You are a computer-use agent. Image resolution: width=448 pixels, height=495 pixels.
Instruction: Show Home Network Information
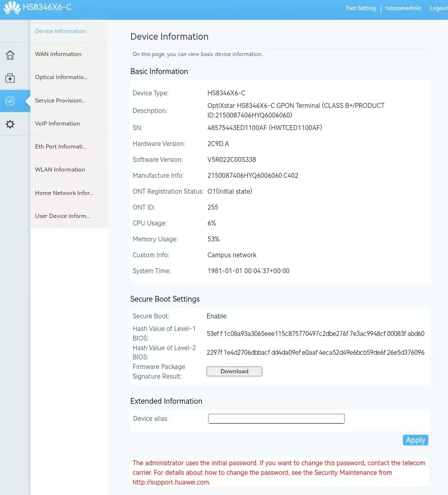coord(64,193)
